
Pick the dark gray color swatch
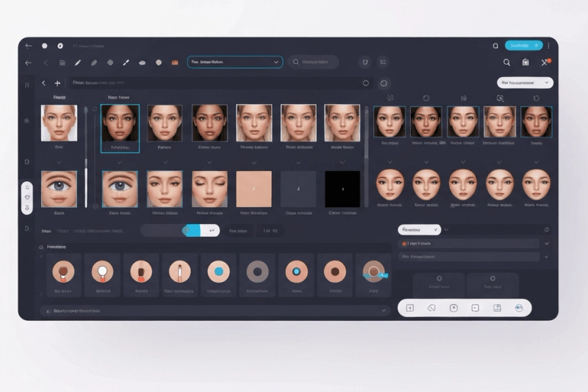(298, 189)
